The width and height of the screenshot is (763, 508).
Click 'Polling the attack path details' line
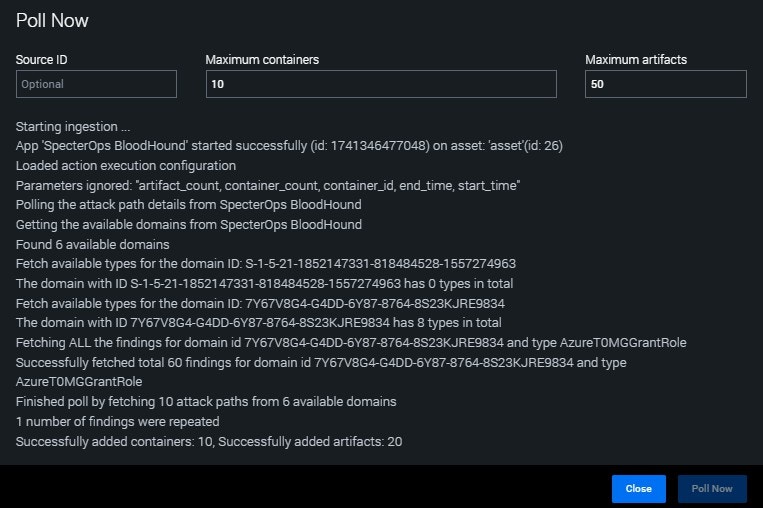point(188,205)
